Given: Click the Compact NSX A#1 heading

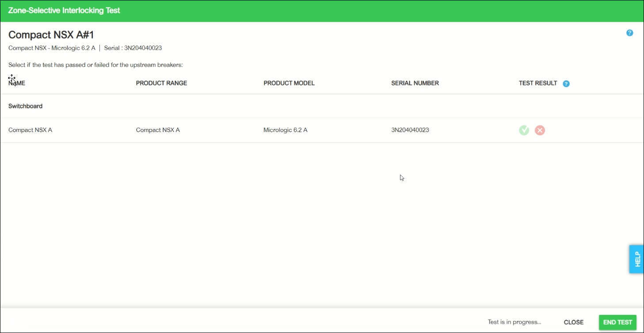Looking at the screenshot, I should [x=51, y=35].
